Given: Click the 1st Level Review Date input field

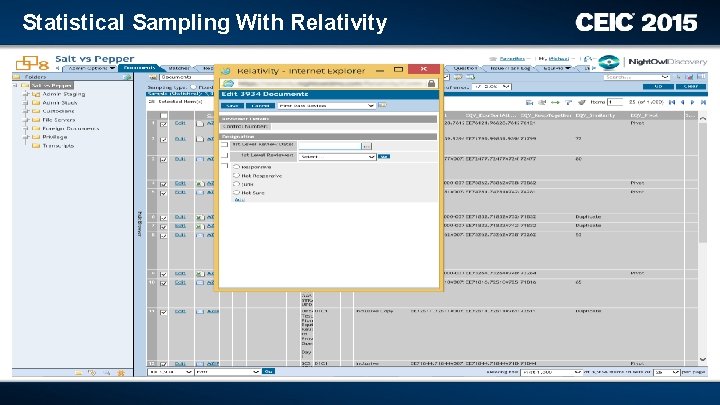Looking at the screenshot, I should tap(330, 146).
